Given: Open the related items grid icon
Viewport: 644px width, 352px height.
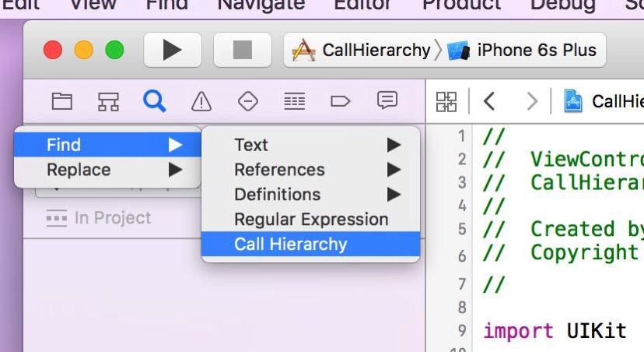Looking at the screenshot, I should (x=446, y=101).
